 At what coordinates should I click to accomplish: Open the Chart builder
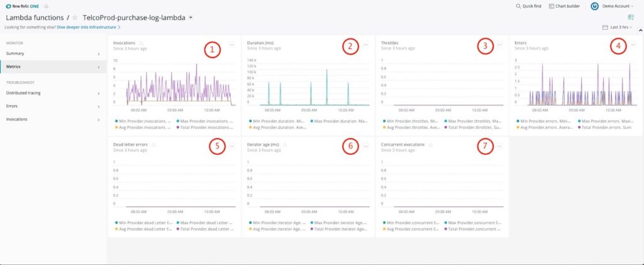(x=564, y=6)
